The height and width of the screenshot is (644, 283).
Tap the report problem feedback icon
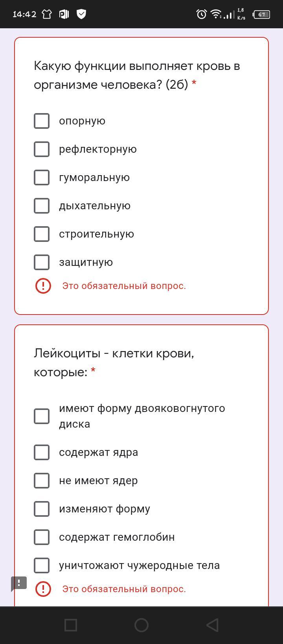(18, 583)
